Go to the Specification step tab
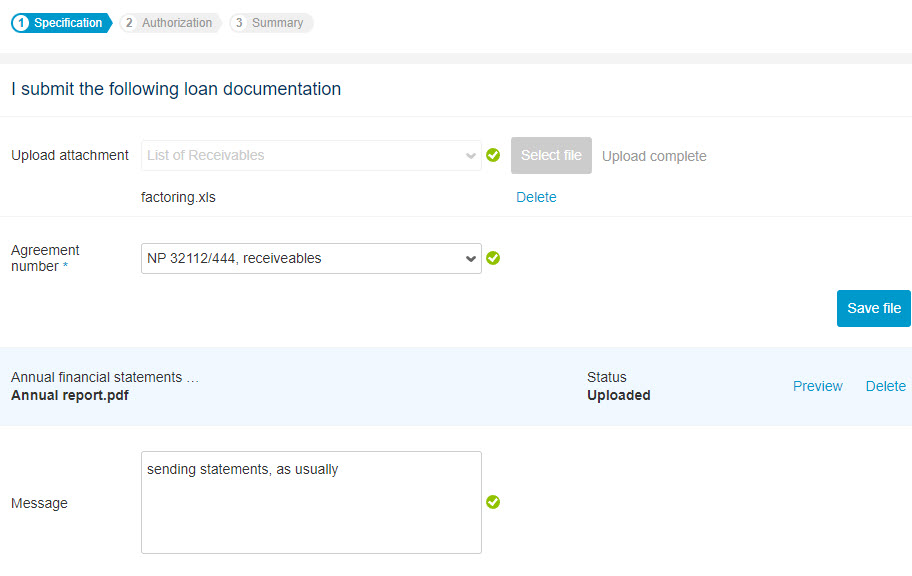The width and height of the screenshot is (912, 576). (61, 23)
